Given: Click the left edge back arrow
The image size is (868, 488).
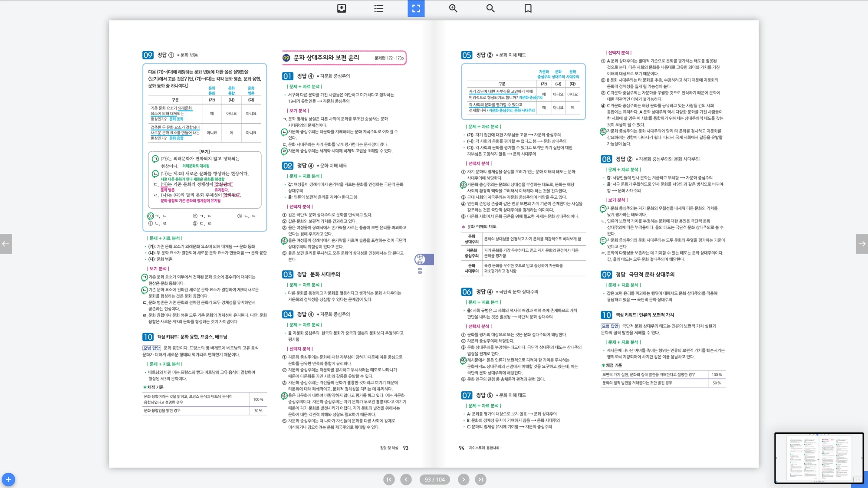Looking at the screenshot, I should [x=6, y=244].
